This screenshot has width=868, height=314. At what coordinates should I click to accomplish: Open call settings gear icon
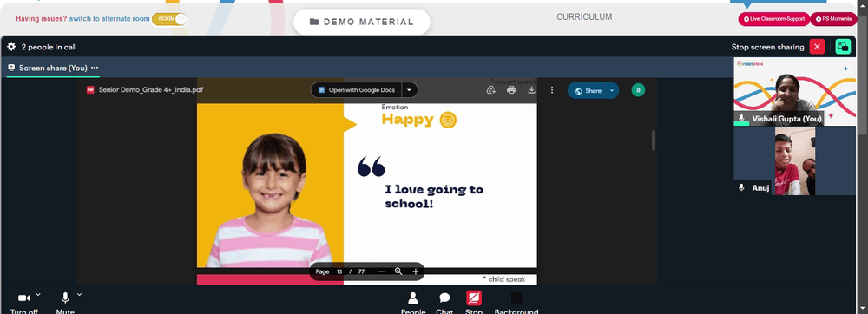click(x=11, y=47)
